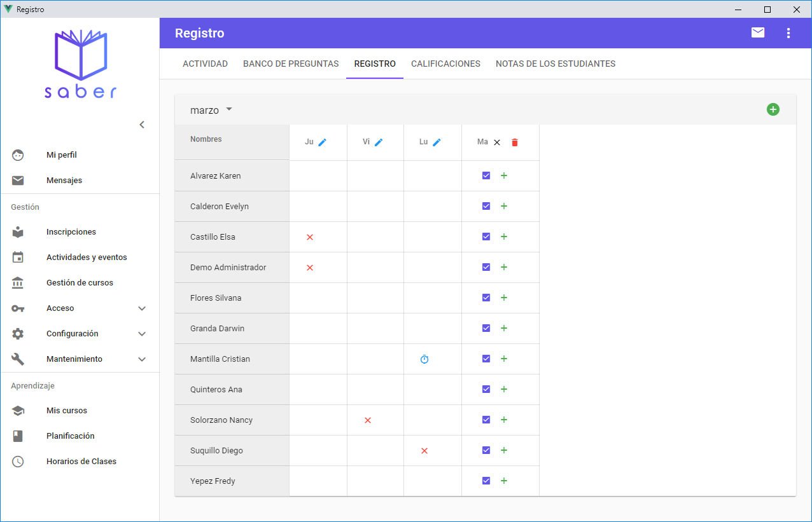Select the Quinteros Ana name row

coord(232,390)
